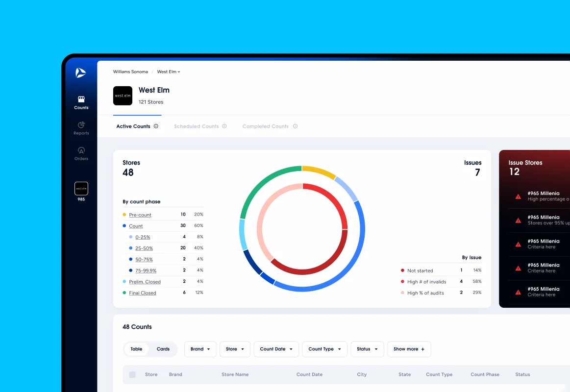Open the 25-50% phase link
Screen dimensions: 570x392
pyautogui.click(x=144, y=248)
